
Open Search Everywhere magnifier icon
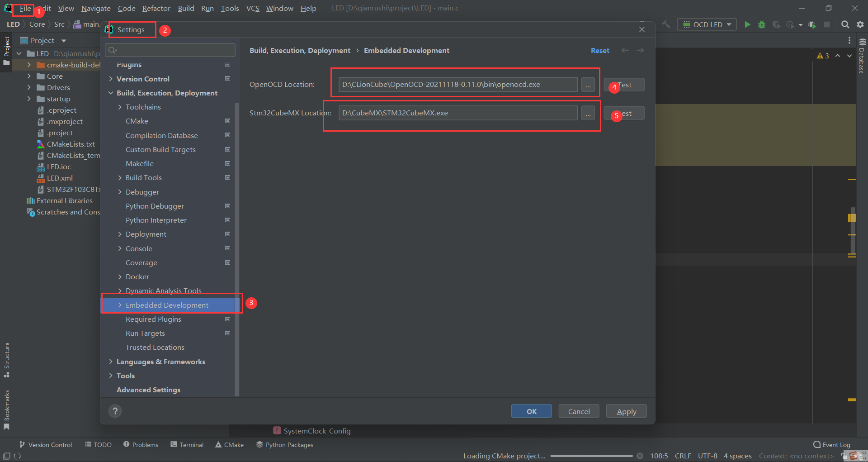click(845, 24)
